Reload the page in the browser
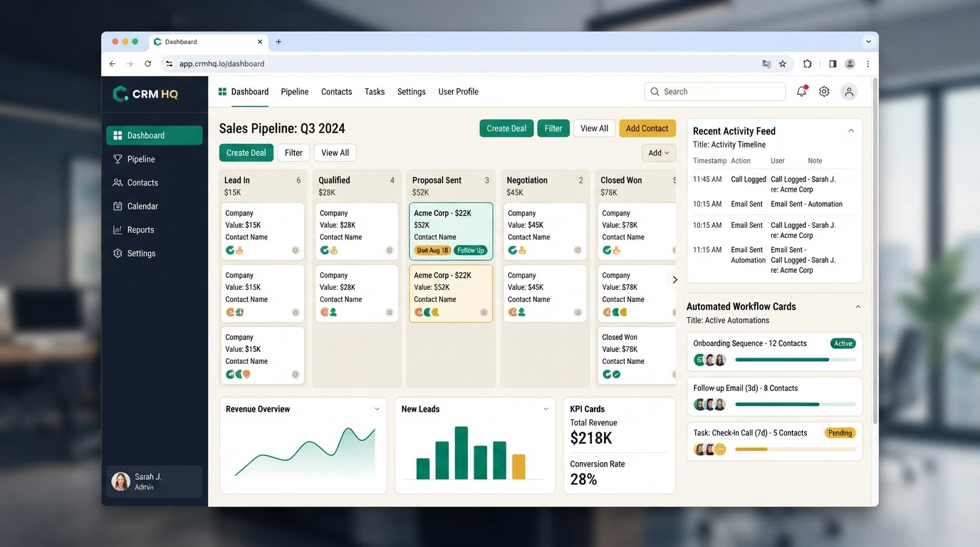Image resolution: width=980 pixels, height=547 pixels. pos(147,63)
